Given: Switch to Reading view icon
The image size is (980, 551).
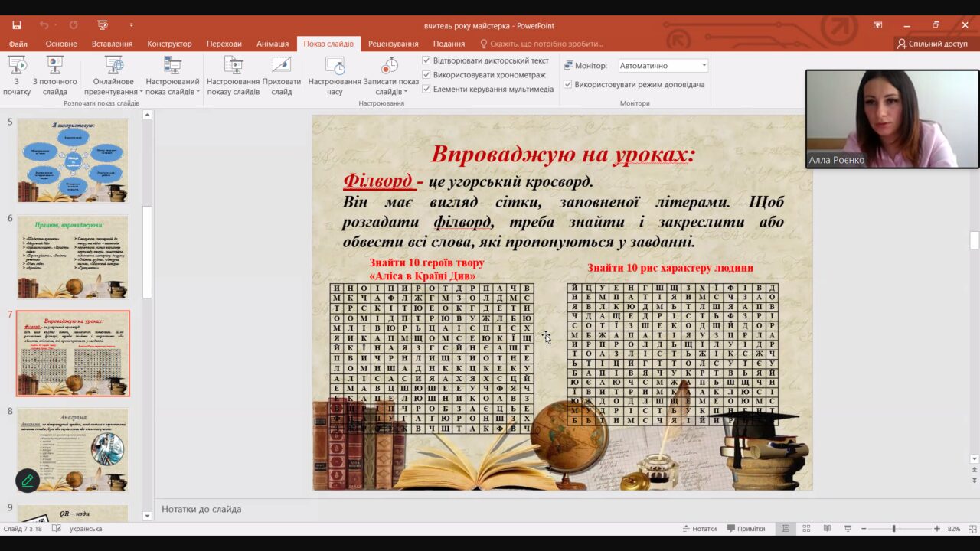Looking at the screenshot, I should (x=827, y=529).
